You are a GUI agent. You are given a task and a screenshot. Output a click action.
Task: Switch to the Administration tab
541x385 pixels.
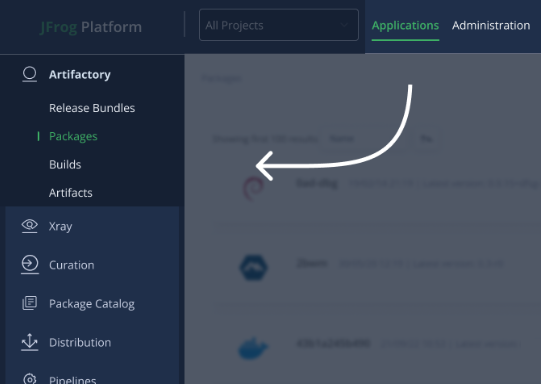point(491,26)
